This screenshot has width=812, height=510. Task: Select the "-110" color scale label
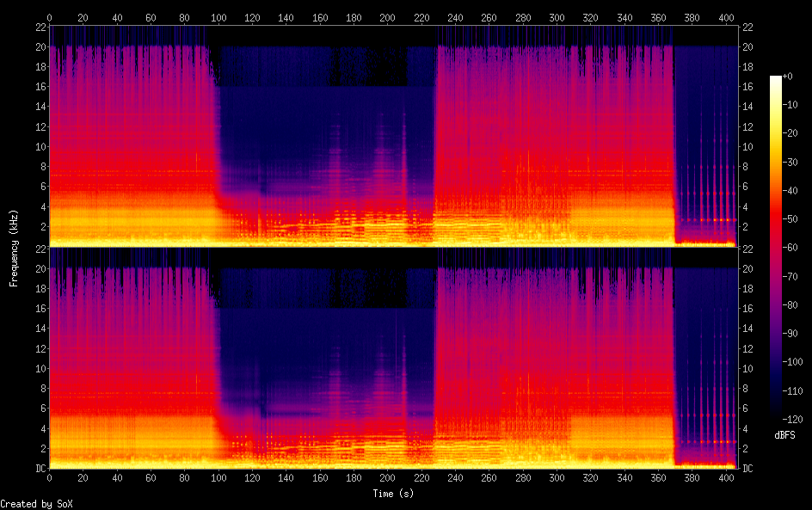792,391
